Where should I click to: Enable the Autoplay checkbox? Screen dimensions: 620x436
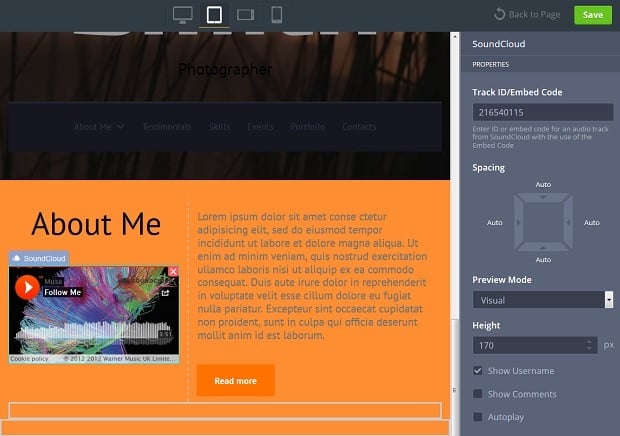point(478,417)
